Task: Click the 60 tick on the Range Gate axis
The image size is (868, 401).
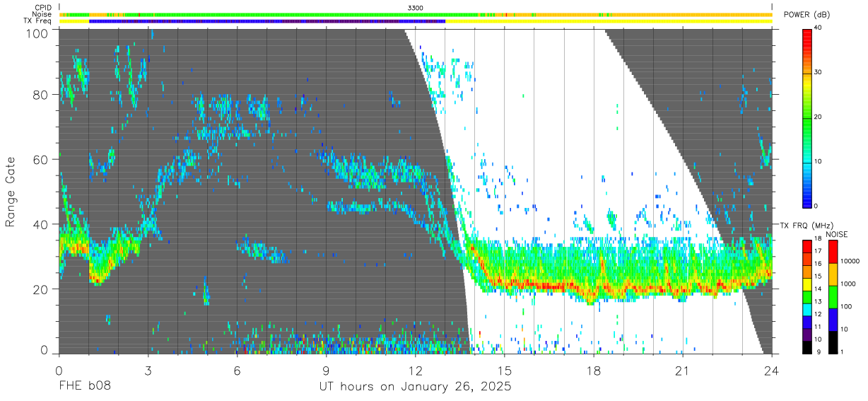Action: tap(41, 159)
